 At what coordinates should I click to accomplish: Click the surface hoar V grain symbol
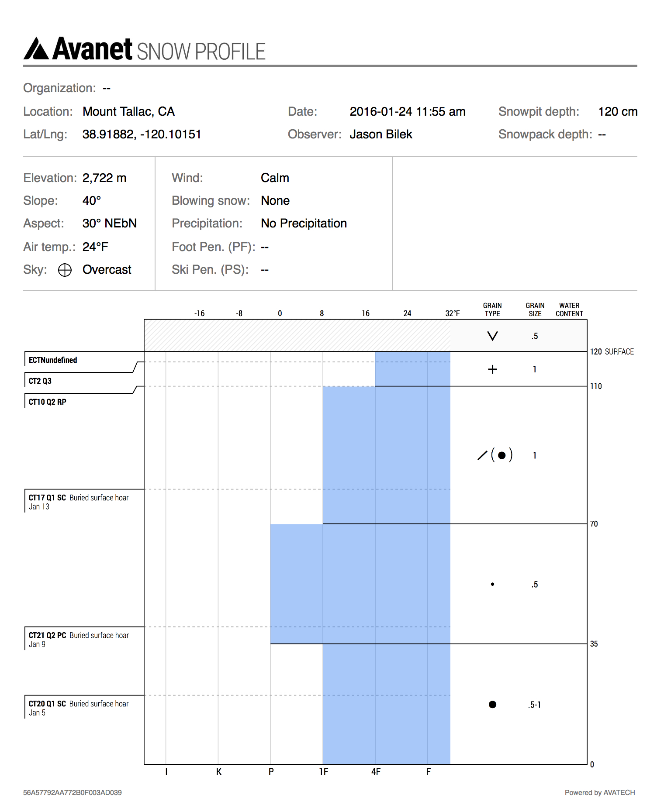[x=492, y=336]
